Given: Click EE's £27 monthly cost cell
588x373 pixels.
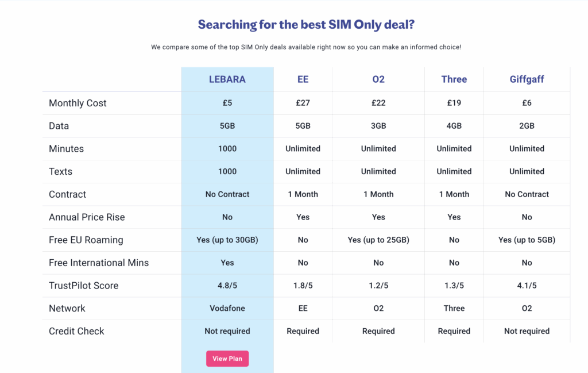Looking at the screenshot, I should click(303, 103).
